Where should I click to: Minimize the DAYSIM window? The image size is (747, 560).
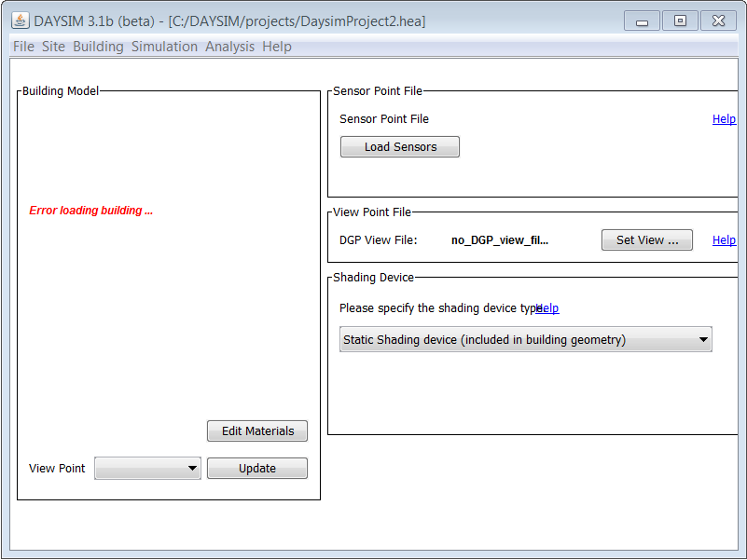coord(642,21)
